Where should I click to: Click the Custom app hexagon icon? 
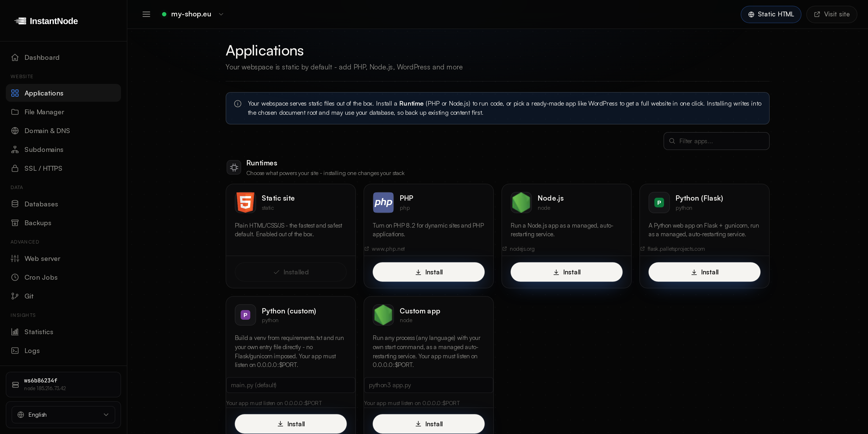[383, 315]
